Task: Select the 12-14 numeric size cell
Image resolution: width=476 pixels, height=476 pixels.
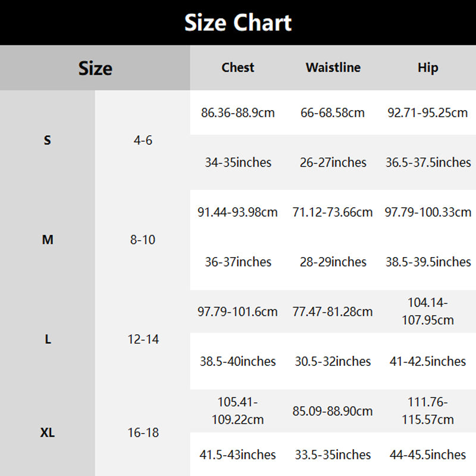Action: 143,340
